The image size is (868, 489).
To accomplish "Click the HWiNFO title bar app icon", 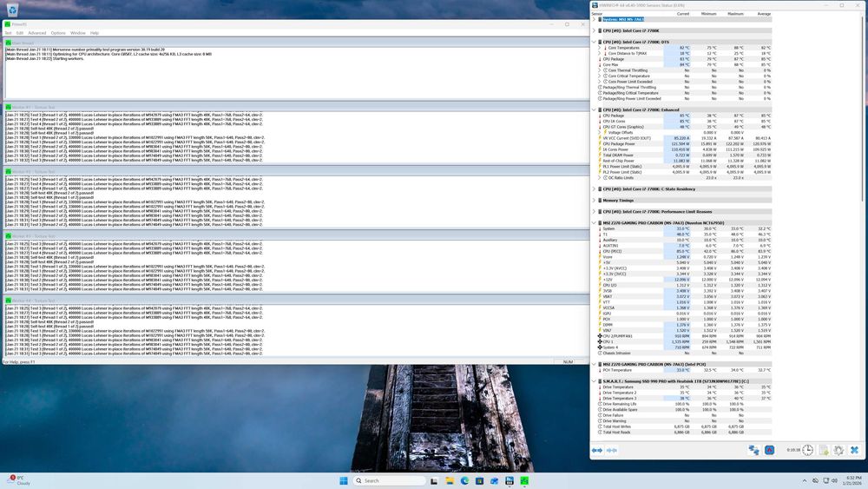I will [595, 5].
